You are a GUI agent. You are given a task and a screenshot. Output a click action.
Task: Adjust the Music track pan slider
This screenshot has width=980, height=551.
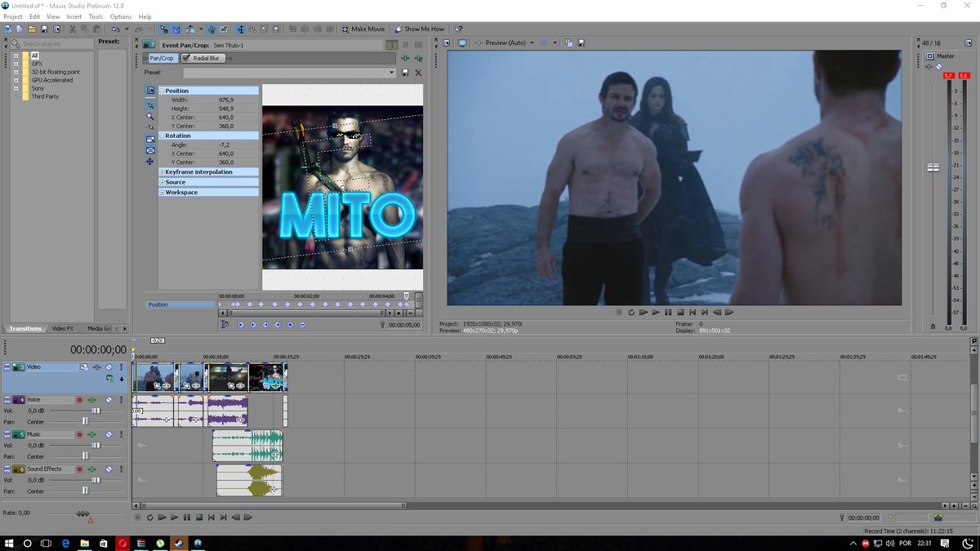[85, 455]
